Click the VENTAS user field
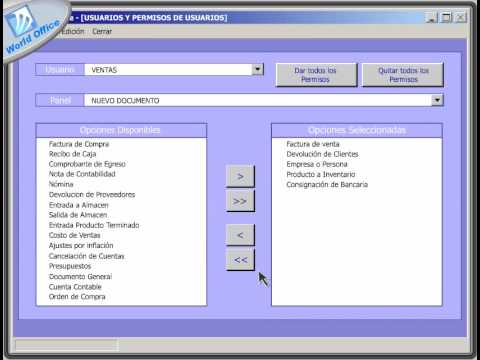 168,70
